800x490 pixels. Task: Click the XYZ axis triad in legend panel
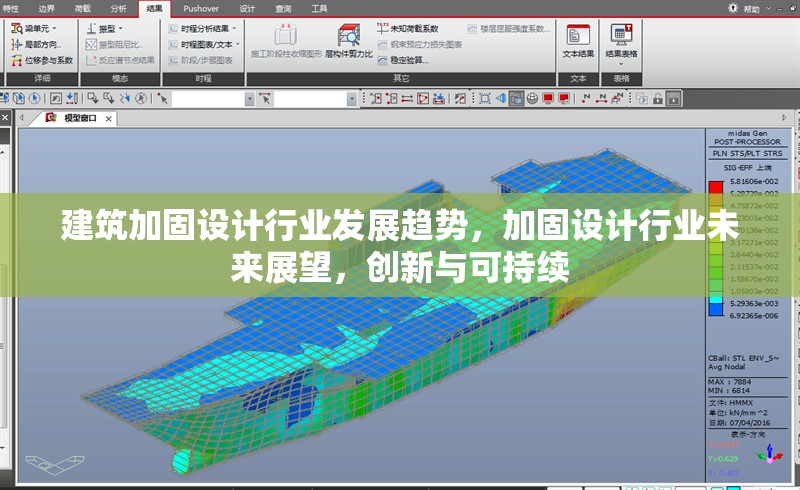(769, 454)
